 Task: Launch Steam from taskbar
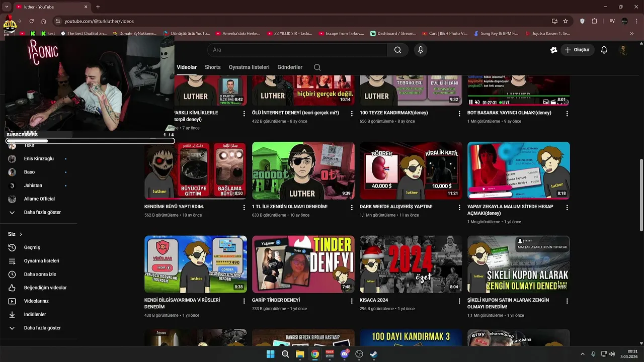coord(374,354)
